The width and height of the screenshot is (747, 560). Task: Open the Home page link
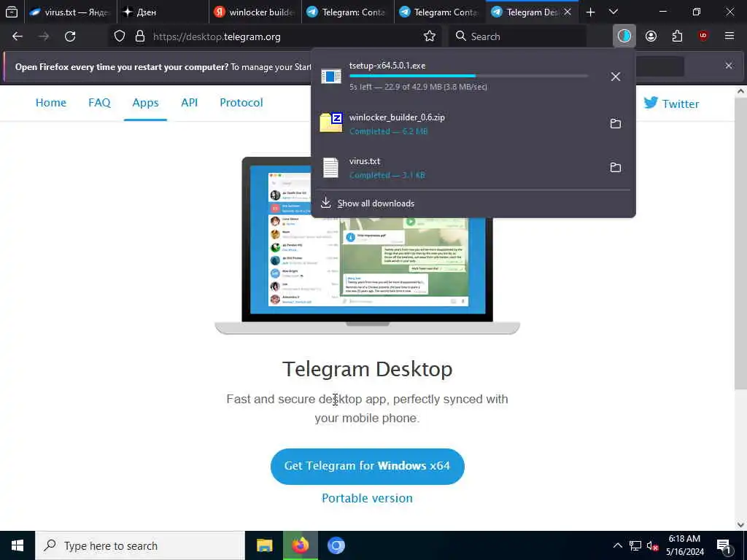51,102
